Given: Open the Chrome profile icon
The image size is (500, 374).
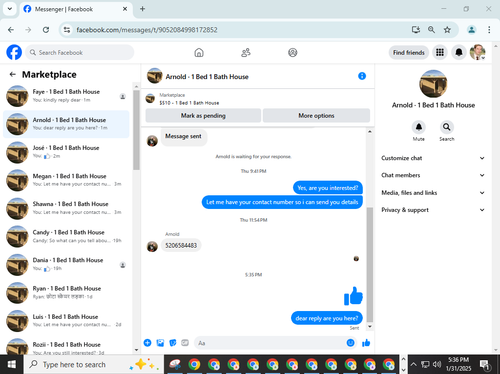Looking at the screenshot, I should coord(472,30).
